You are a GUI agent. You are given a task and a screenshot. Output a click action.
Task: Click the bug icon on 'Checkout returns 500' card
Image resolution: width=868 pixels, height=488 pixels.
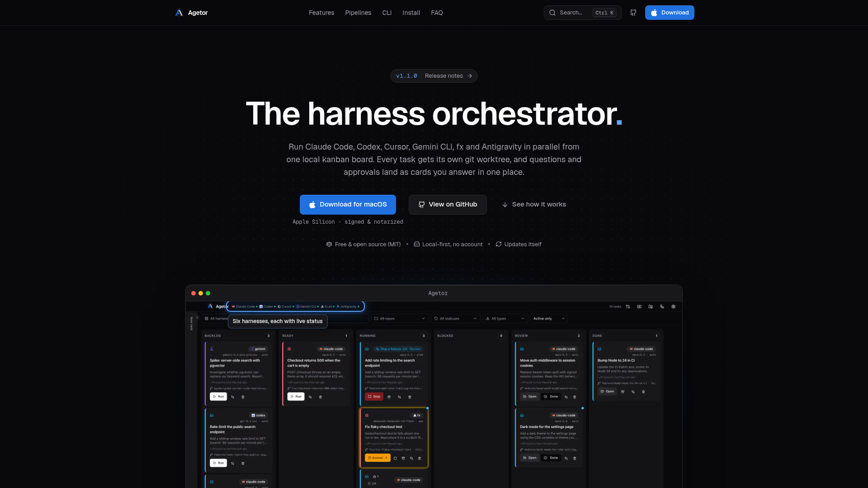point(289,349)
